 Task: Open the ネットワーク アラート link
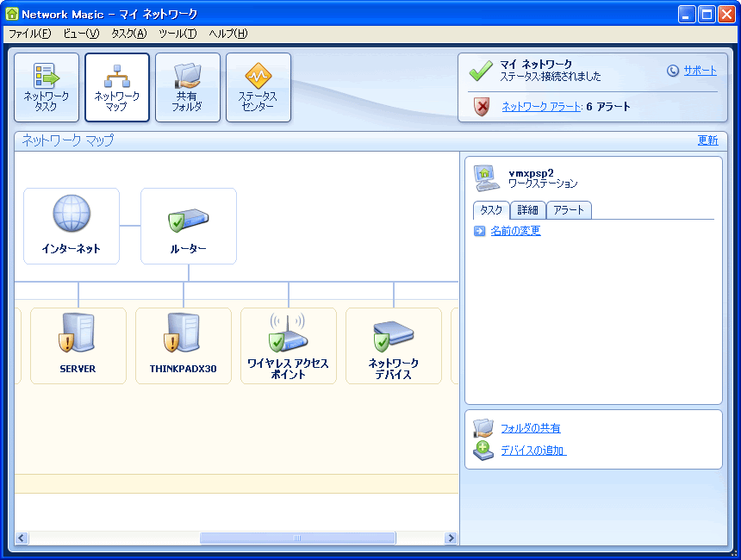541,107
